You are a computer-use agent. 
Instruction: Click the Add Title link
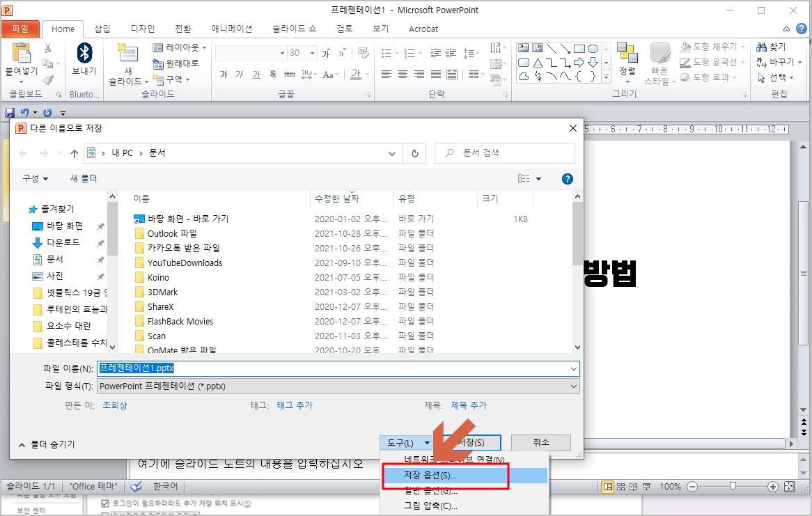[469, 405]
